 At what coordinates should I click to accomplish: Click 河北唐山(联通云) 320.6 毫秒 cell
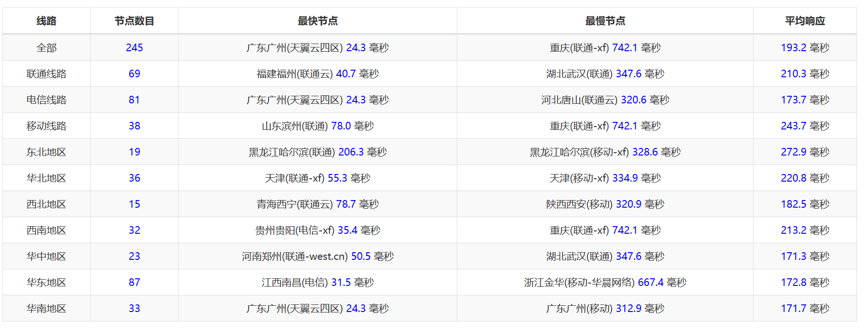[x=605, y=100]
